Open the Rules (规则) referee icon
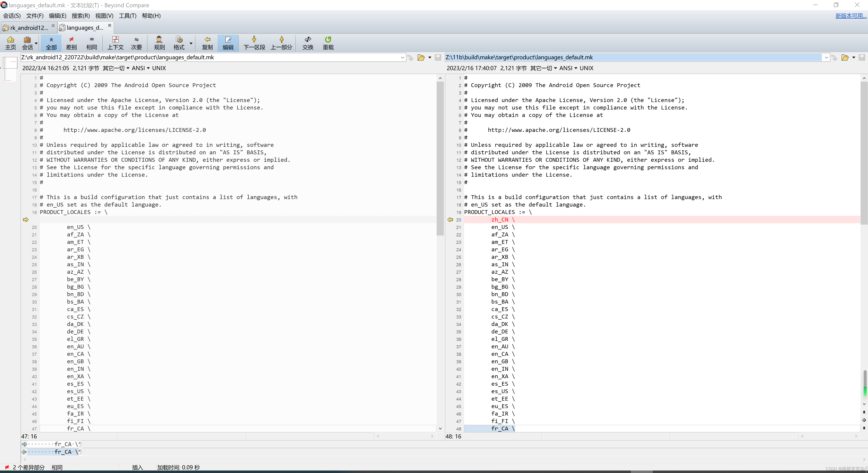The height and width of the screenshot is (473, 868). (159, 43)
